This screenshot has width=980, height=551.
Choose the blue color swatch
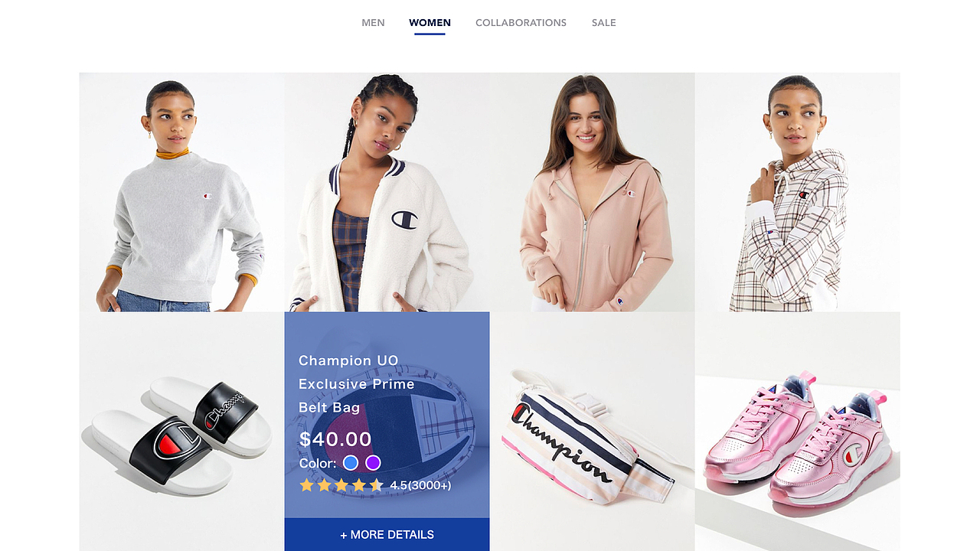(x=351, y=463)
